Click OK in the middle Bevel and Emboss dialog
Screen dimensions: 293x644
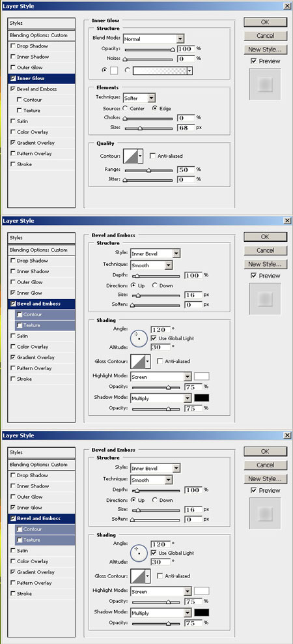tap(265, 237)
